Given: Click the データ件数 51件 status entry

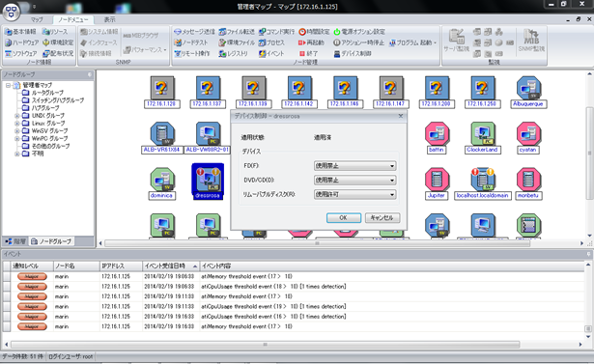Looking at the screenshot, I should [22, 356].
